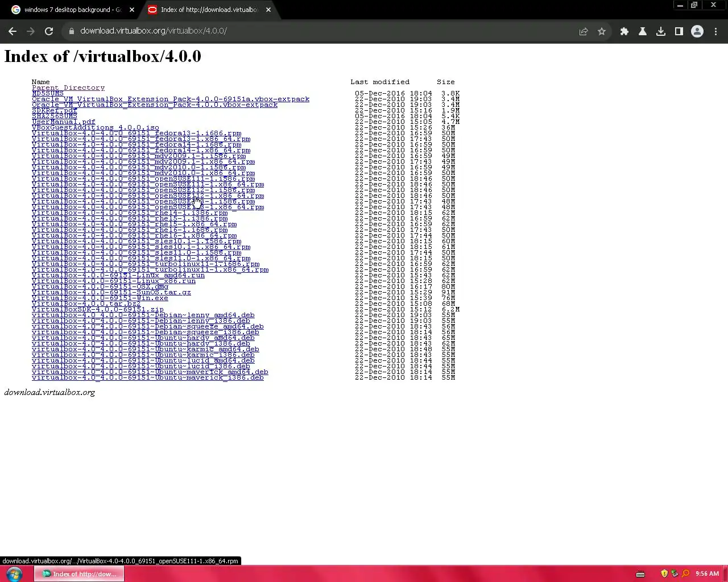Bookmark this page with the star icon
Viewport: 728px width, 582px height.
click(x=602, y=31)
